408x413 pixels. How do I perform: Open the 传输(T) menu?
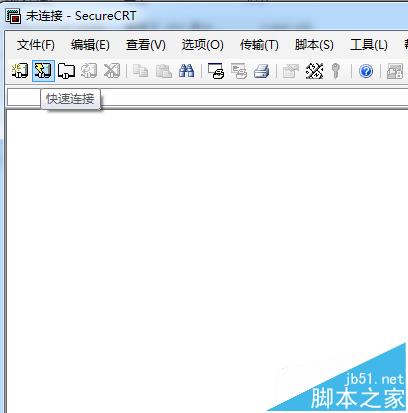pyautogui.click(x=259, y=45)
